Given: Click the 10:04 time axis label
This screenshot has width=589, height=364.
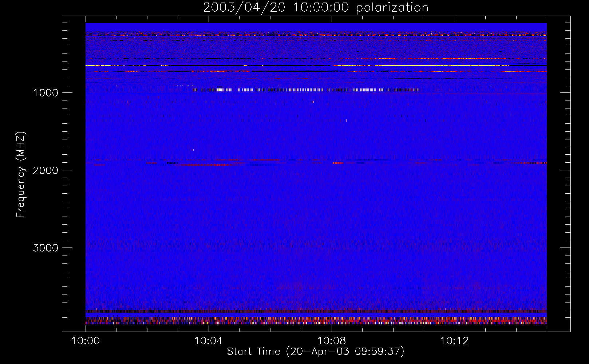Looking at the screenshot, I should 208,341.
